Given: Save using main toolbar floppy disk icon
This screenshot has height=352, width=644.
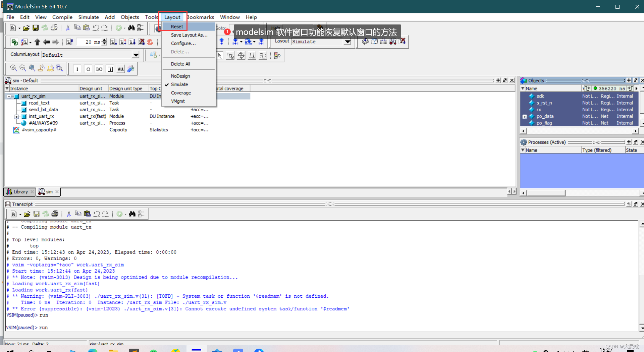Looking at the screenshot, I should [36, 28].
